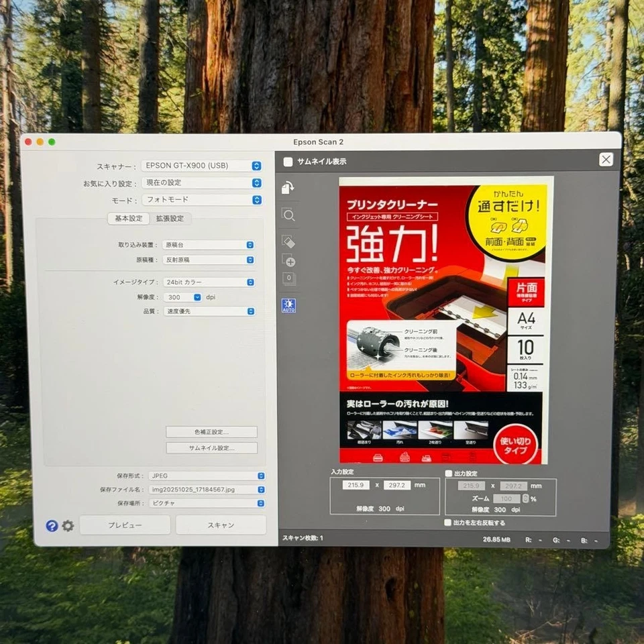Tick the 出力を左右反転する checkbox
This screenshot has width=644, height=644.
[x=447, y=523]
